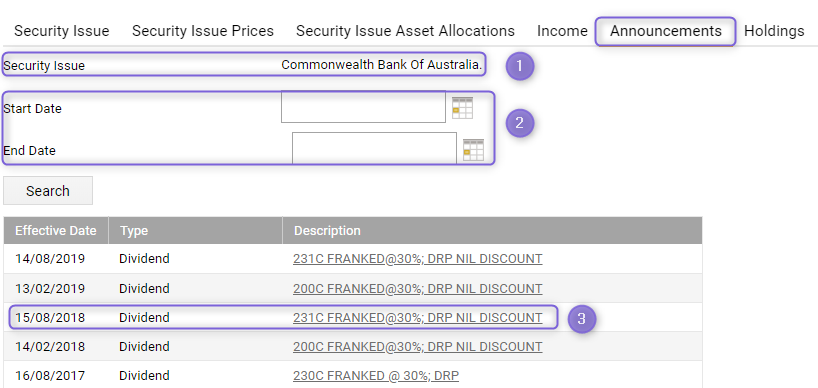Select the 15/08/2018 date cell
Viewport: 818px width, 388px height.
point(50,318)
